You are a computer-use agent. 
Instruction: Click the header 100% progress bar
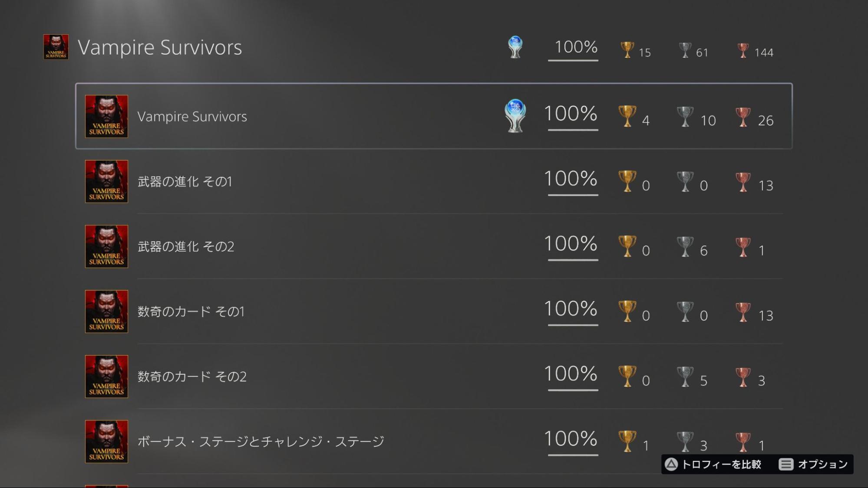tap(573, 60)
